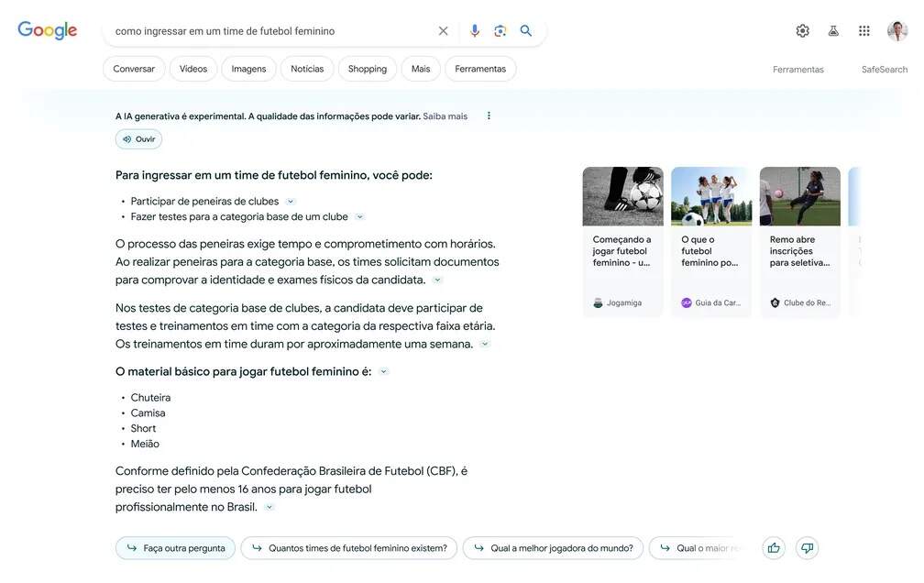
Task: Expand the chevron after 'profissionalmente no Brasil'
Action: [x=269, y=507]
